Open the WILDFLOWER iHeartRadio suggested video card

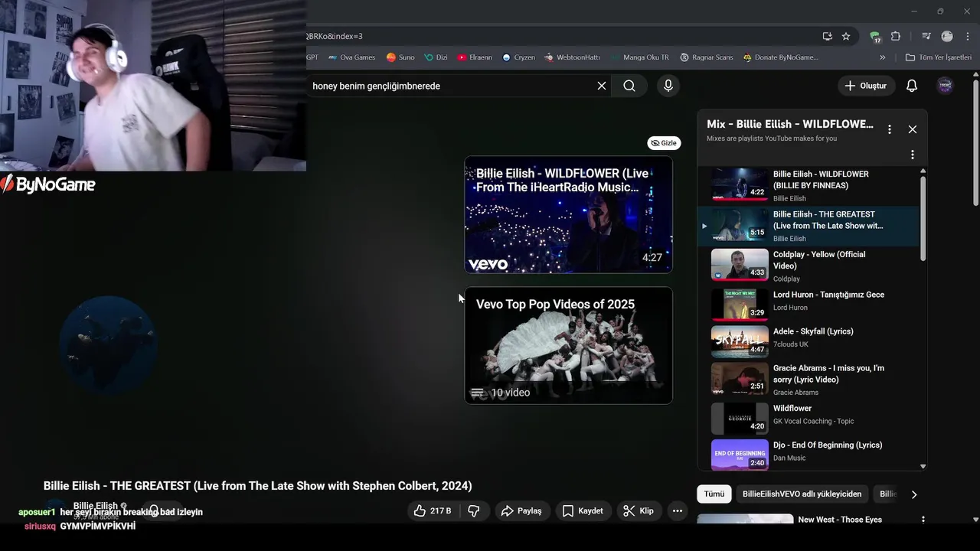click(568, 214)
